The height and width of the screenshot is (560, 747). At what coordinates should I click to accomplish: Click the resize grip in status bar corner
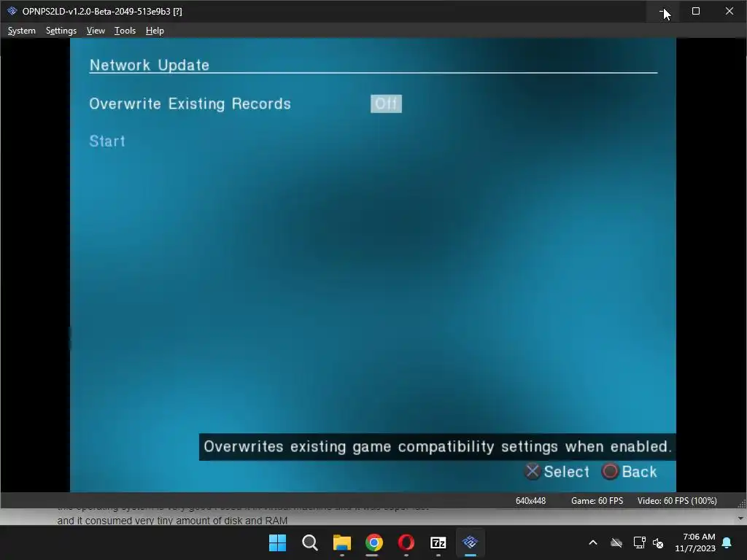point(742,504)
